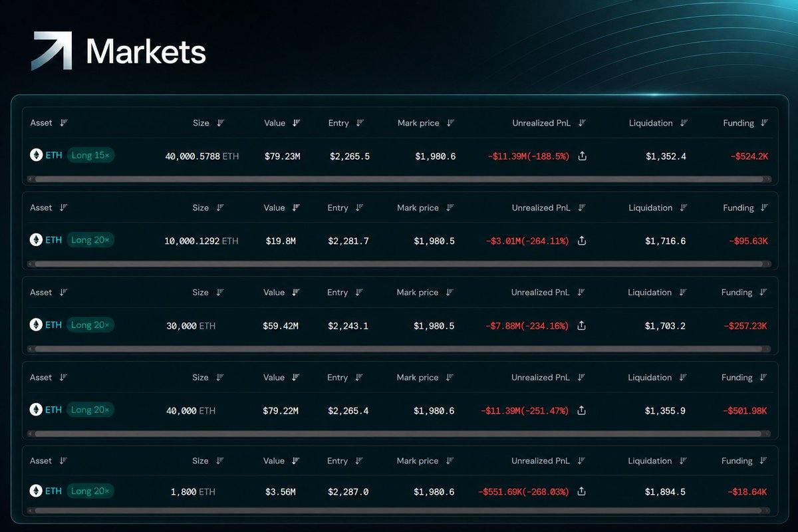798x532 pixels.
Task: Sort by Unrealized PnL in the -234.16% table
Action: click(581, 293)
